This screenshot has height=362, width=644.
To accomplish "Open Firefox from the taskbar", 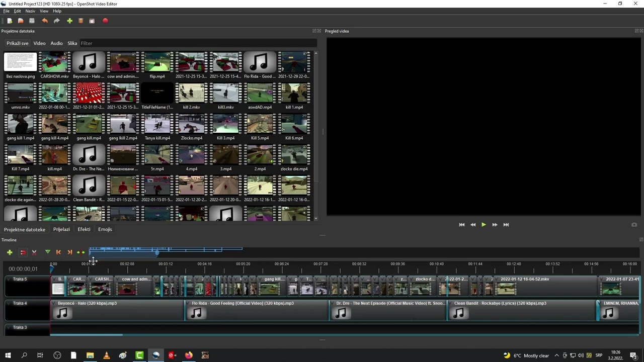I will pos(189,355).
